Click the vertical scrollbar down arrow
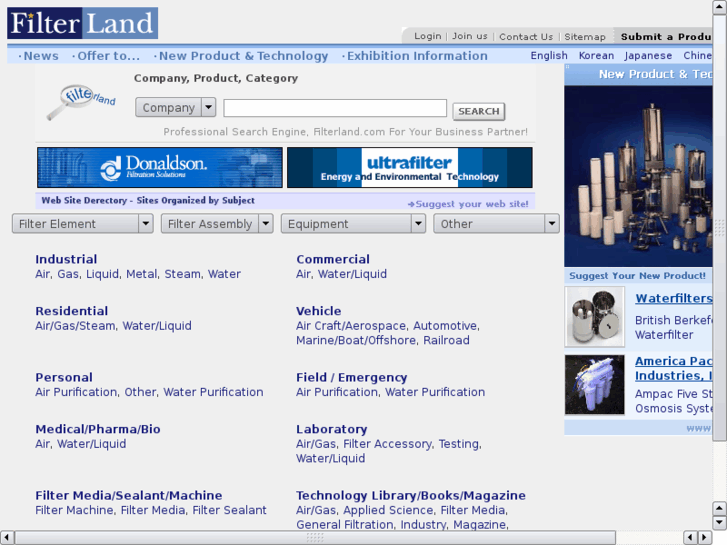This screenshot has height=545, width=727. [x=719, y=523]
